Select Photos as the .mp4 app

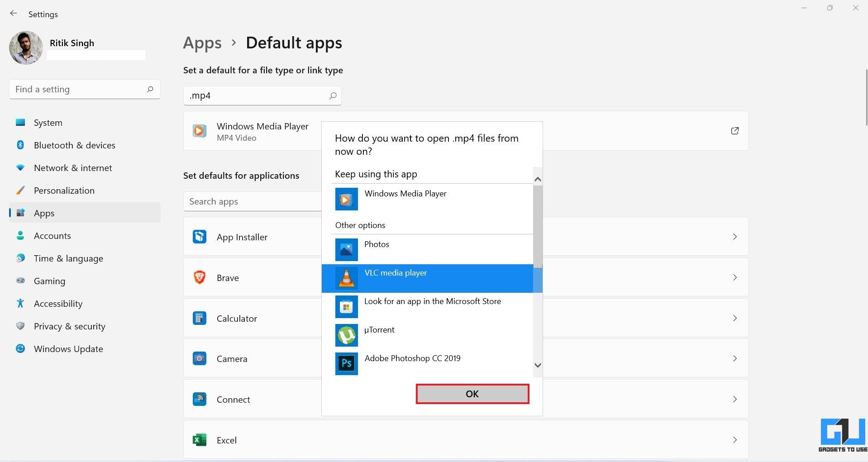click(x=428, y=250)
